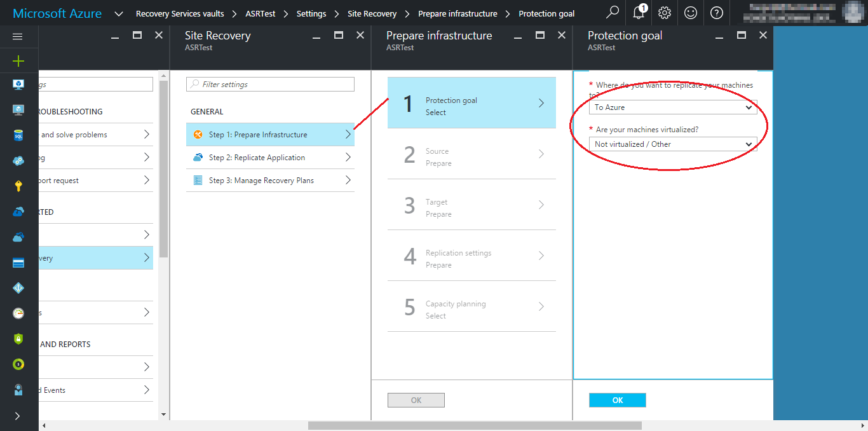Click the green New (+) icon in sidebar

click(x=18, y=60)
